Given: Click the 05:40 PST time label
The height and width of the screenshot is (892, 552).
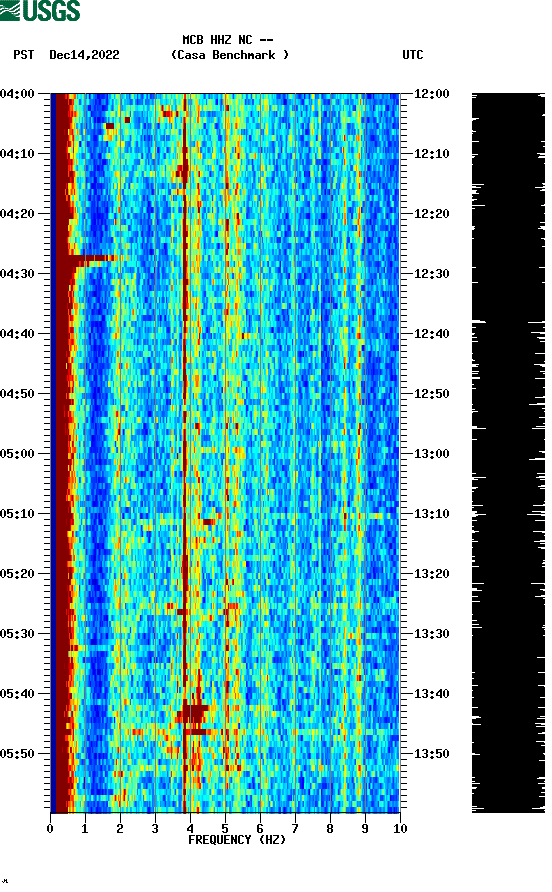Looking at the screenshot, I should coord(17,694).
